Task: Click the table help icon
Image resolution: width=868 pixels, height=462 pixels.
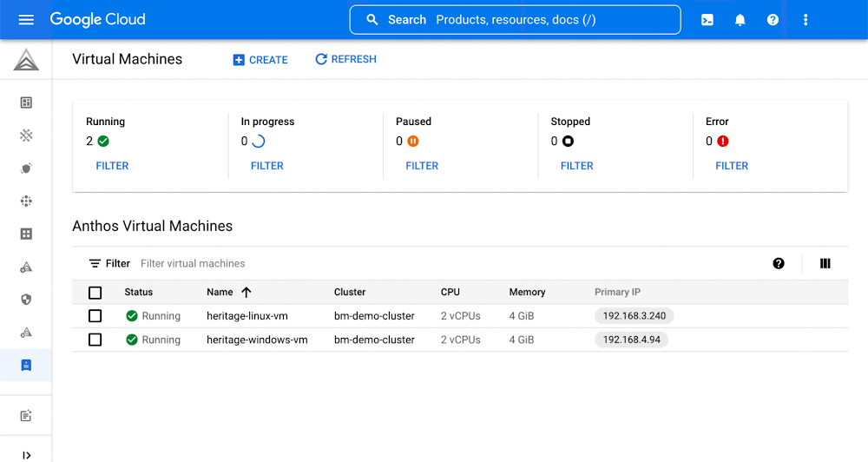Action: pyautogui.click(x=779, y=263)
